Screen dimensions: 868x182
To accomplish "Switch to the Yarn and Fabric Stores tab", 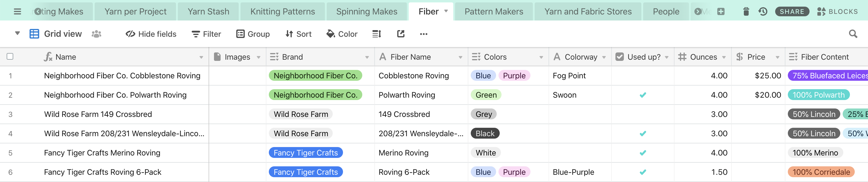I will coord(588,11).
